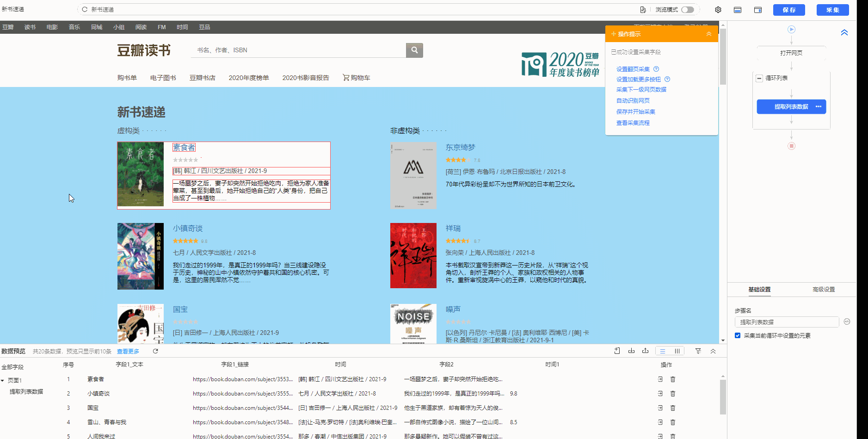Open 电影 in the Douban top nav
The height and width of the screenshot is (439, 868).
tap(52, 27)
